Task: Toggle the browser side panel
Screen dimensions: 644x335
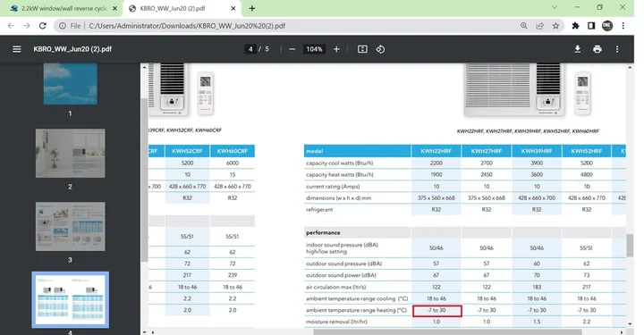Action: coord(591,26)
